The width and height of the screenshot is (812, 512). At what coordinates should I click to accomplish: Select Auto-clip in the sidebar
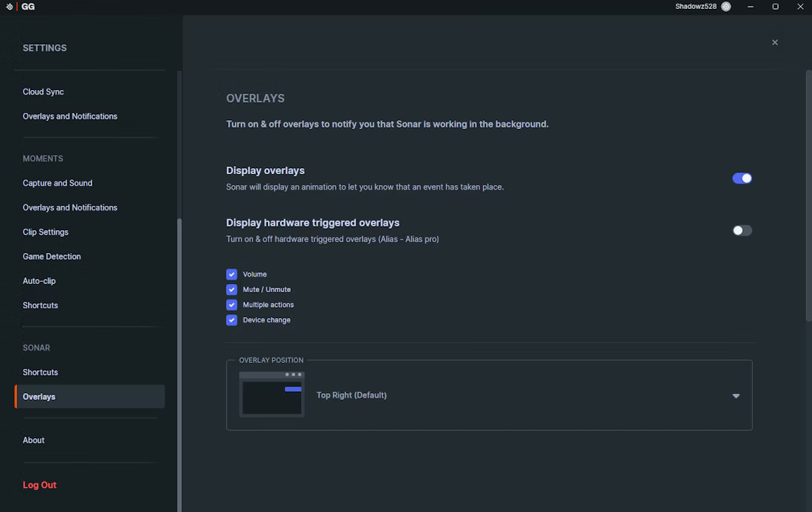tap(39, 280)
